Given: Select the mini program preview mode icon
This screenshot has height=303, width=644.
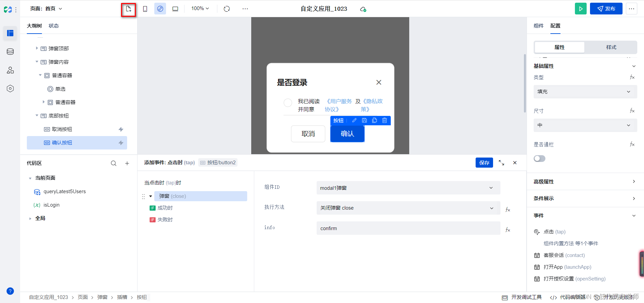Looking at the screenshot, I should 160,9.
